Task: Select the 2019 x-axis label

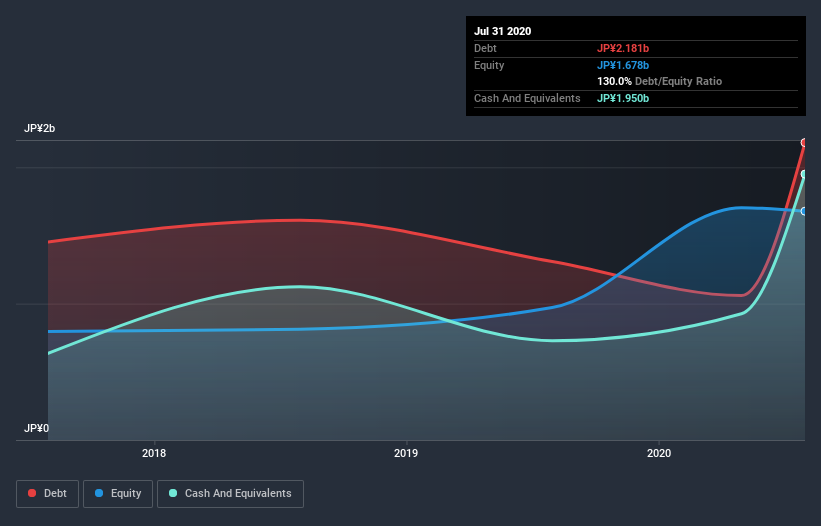Action: tap(406, 453)
